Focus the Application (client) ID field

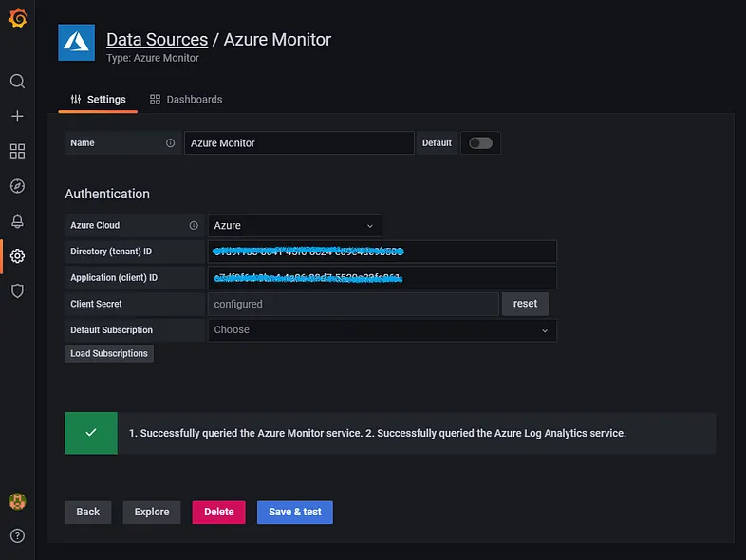click(x=382, y=278)
